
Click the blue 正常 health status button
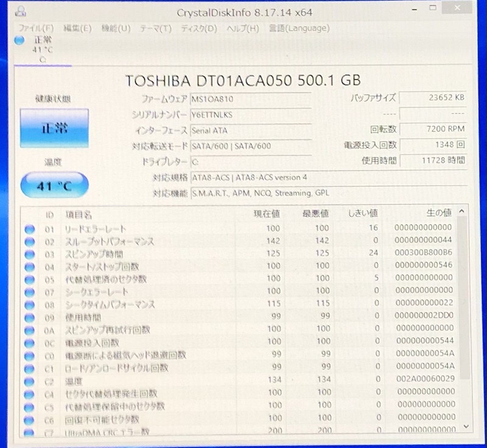click(x=55, y=129)
